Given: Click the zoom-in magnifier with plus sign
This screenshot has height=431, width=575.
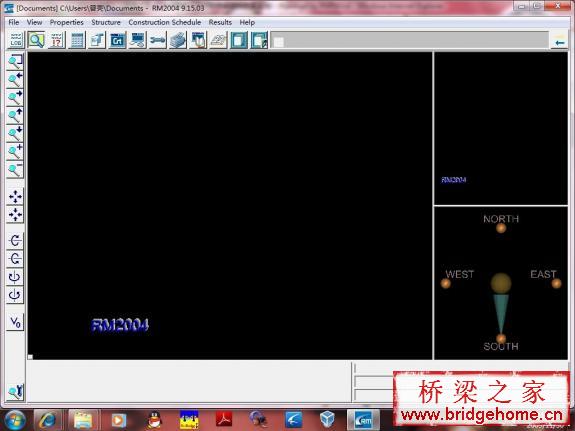Looking at the screenshot, I should 15,151.
